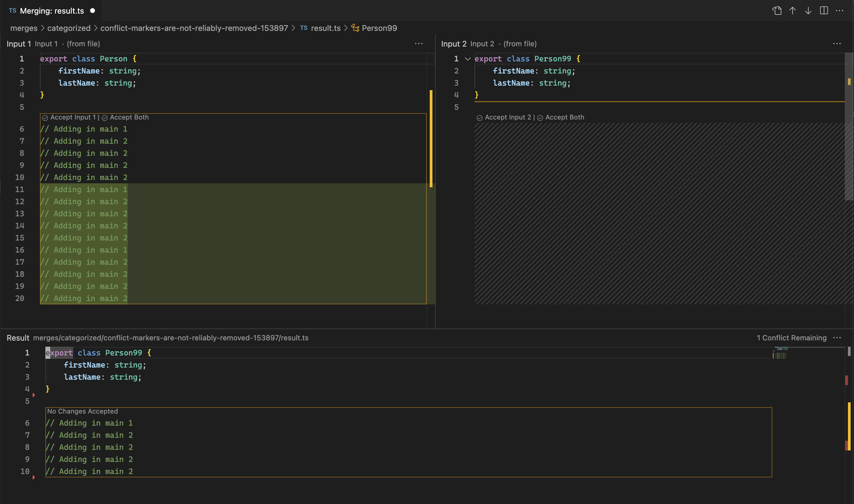Select the Person99 symbol icon in breadcrumbs
The width and height of the screenshot is (854, 504).
[355, 28]
